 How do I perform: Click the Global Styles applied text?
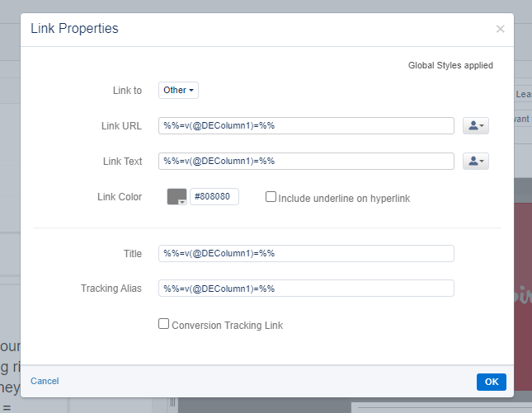450,65
